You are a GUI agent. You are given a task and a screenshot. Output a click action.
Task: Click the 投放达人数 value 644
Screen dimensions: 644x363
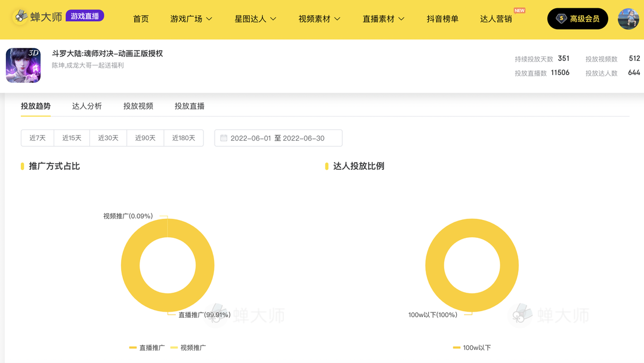tap(634, 73)
